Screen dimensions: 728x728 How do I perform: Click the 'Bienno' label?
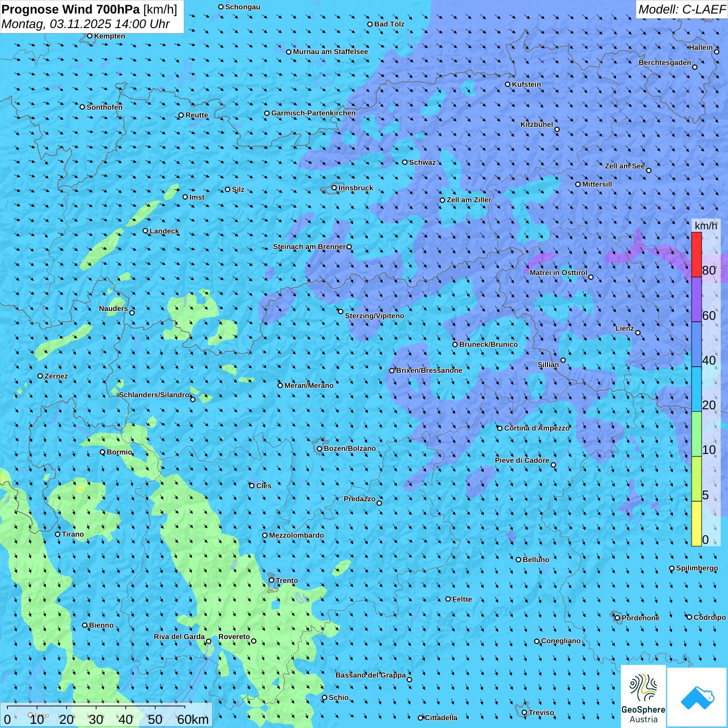point(101,625)
